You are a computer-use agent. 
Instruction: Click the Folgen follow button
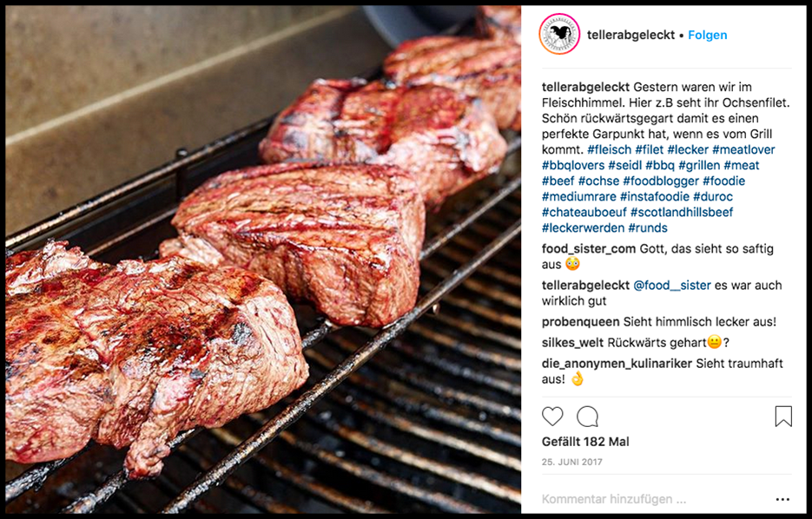pyautogui.click(x=708, y=36)
